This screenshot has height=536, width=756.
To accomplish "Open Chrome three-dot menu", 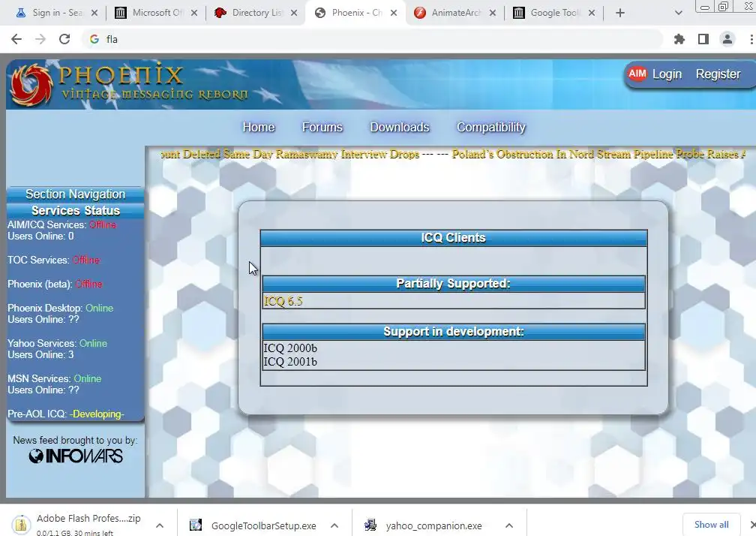I will [x=751, y=39].
